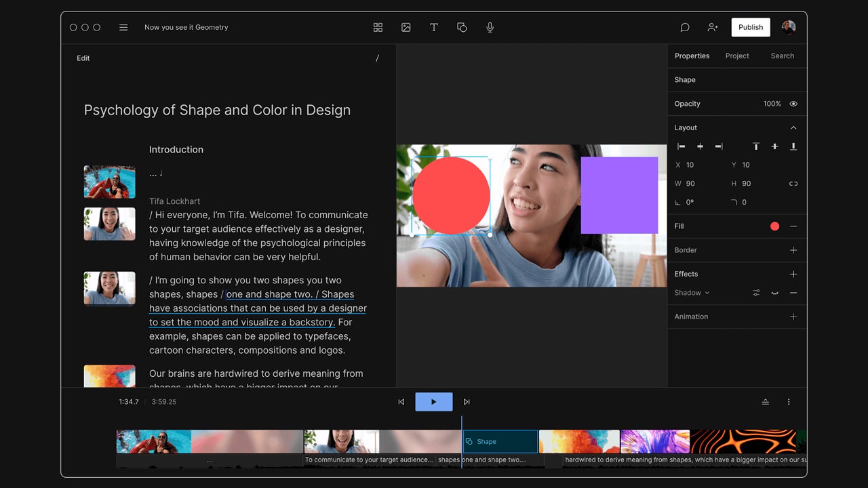Open the user profile avatar

[x=788, y=27]
